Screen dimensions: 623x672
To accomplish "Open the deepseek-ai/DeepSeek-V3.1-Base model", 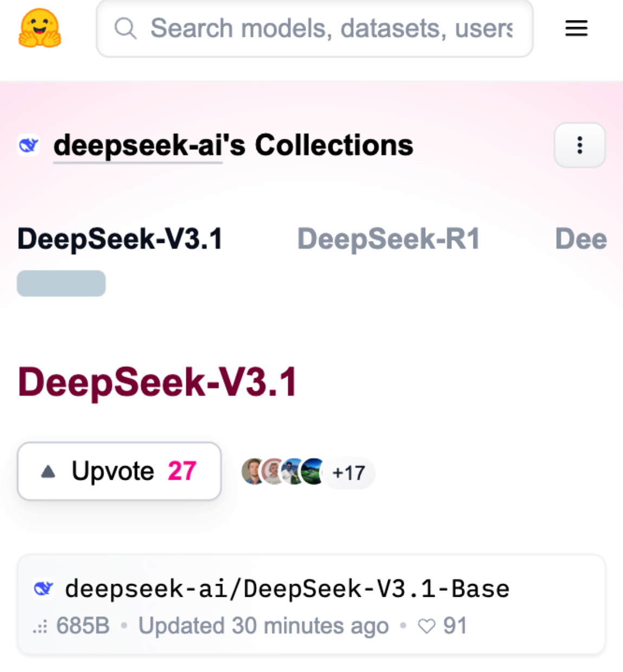I will [287, 589].
